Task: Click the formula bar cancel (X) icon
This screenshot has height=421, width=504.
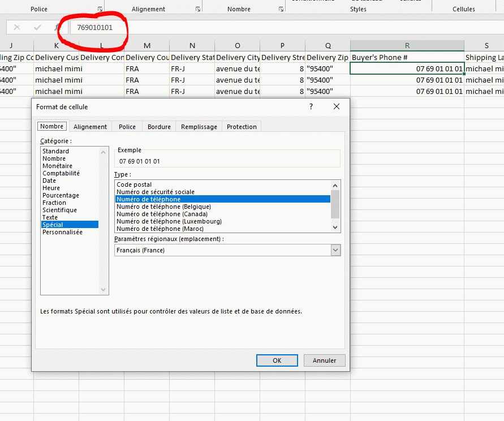Action: click(x=17, y=27)
